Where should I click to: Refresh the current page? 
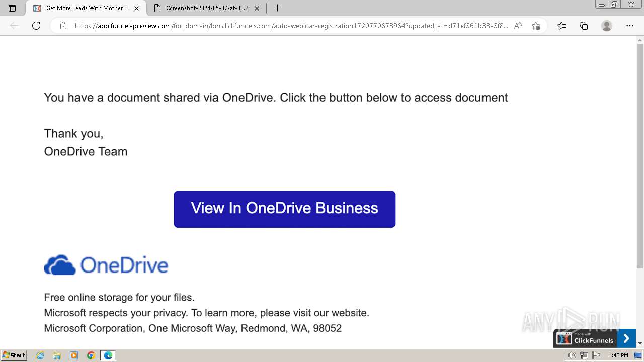click(36, 26)
